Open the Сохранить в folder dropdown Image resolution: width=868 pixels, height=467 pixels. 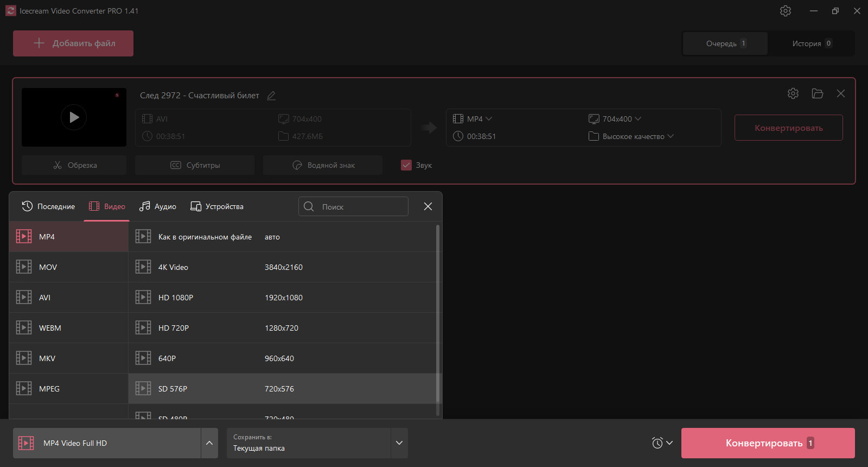[x=399, y=443]
